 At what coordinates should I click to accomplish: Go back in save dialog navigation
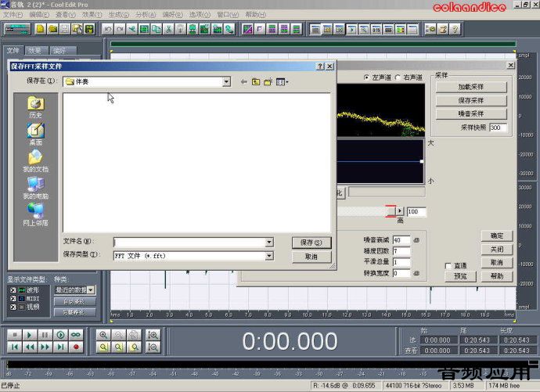pyautogui.click(x=244, y=82)
